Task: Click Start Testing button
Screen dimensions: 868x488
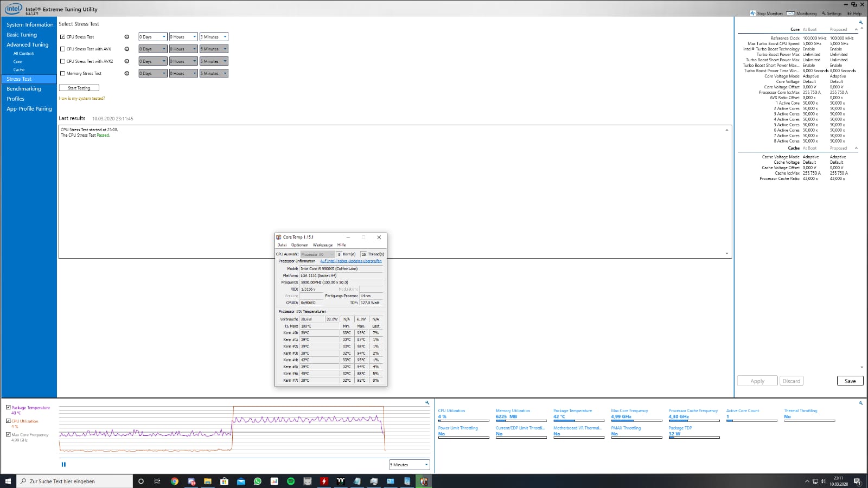Action: [79, 88]
